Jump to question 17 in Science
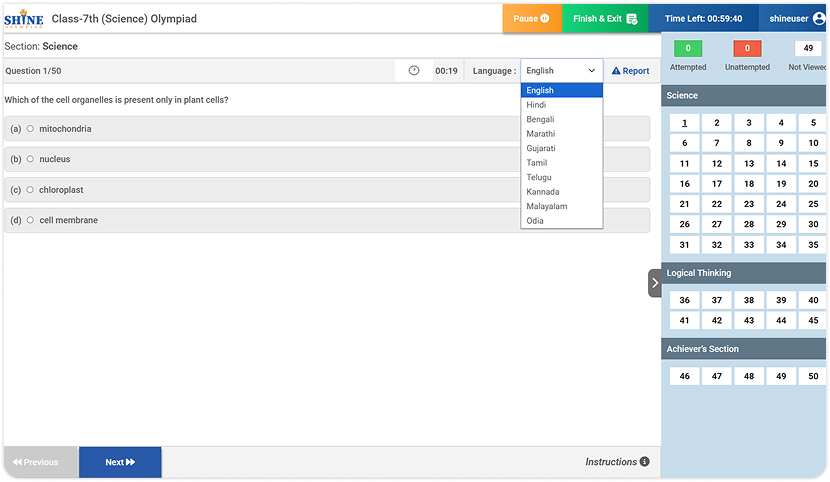830x482 pixels. 716,184
